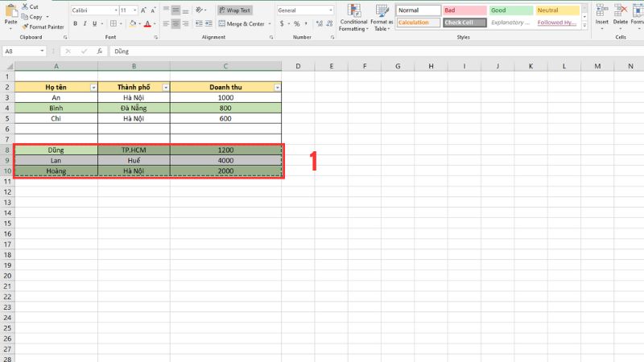Viewport: 644px width, 362px height.
Task: Apply percent style format
Action: (x=296, y=24)
